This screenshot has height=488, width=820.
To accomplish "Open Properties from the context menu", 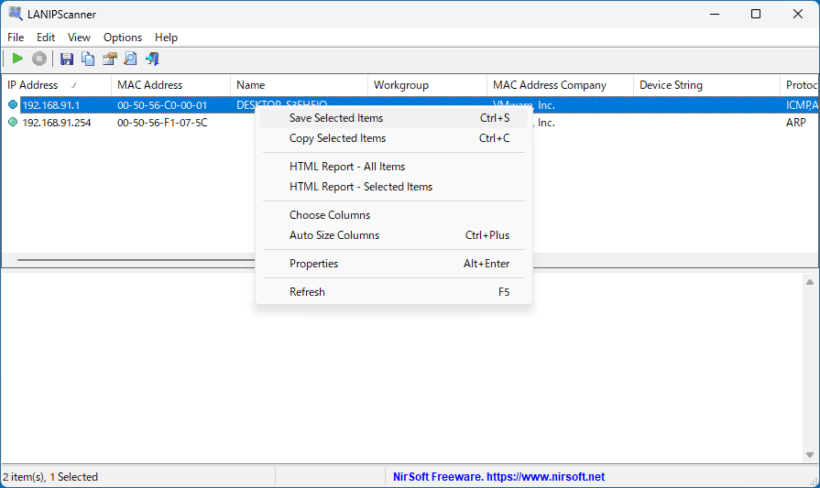I will coord(394,264).
